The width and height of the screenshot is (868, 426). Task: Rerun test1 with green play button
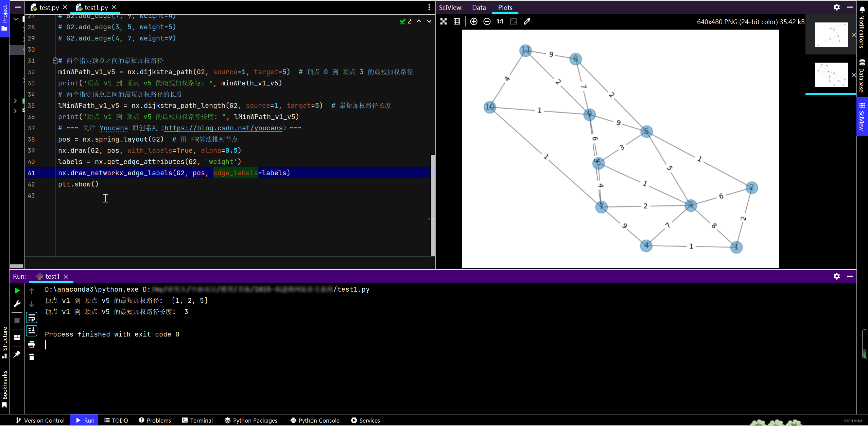pyautogui.click(x=17, y=290)
